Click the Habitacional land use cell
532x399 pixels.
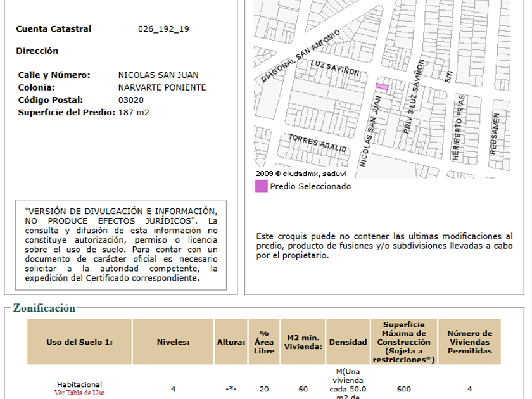(x=79, y=385)
